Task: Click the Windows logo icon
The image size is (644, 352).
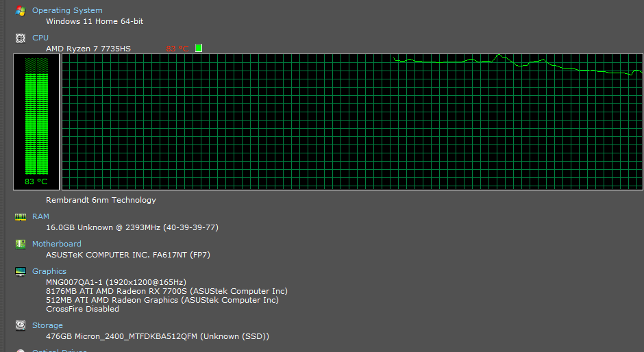Action: coord(20,11)
